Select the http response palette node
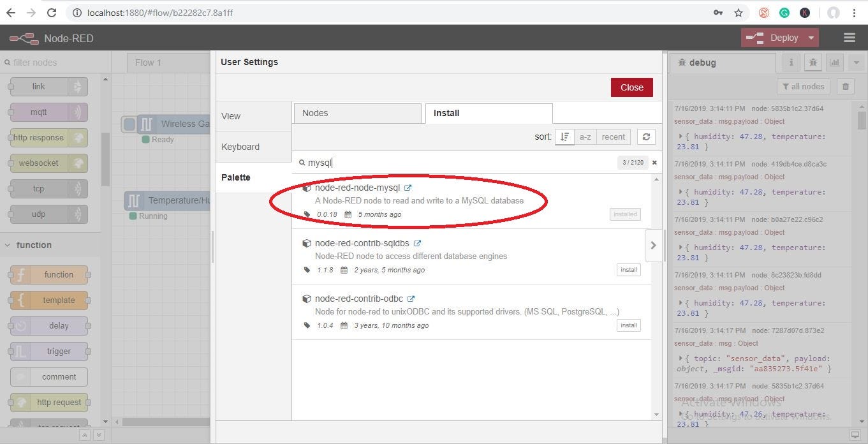868x444 pixels. (49, 138)
